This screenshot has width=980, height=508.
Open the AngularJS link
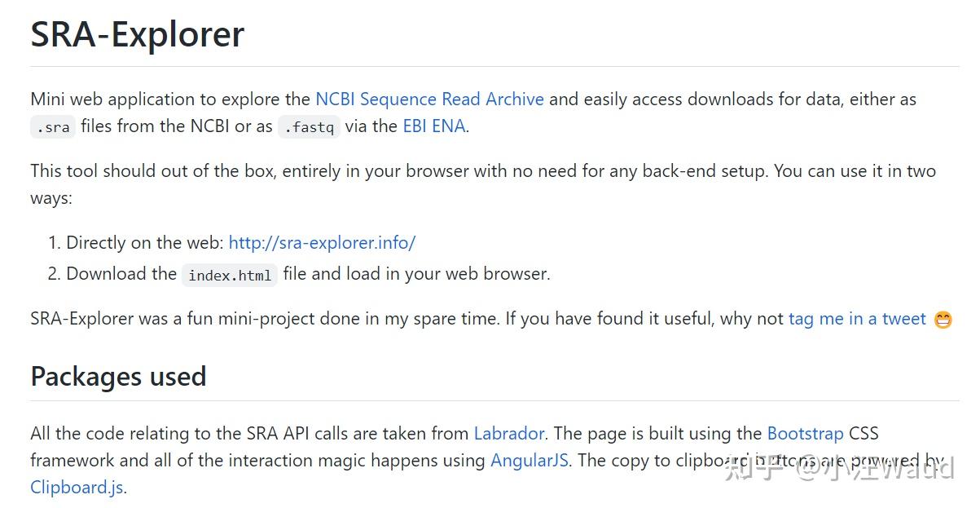tap(530, 460)
